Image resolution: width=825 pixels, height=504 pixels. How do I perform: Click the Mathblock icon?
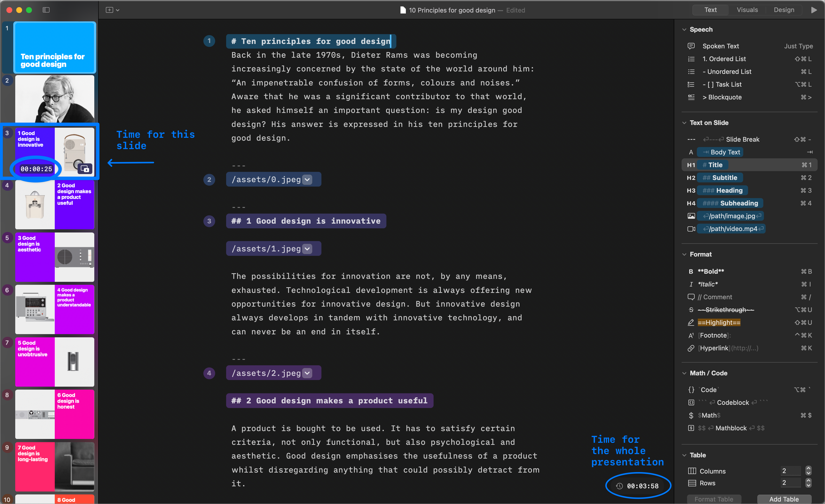691,428
